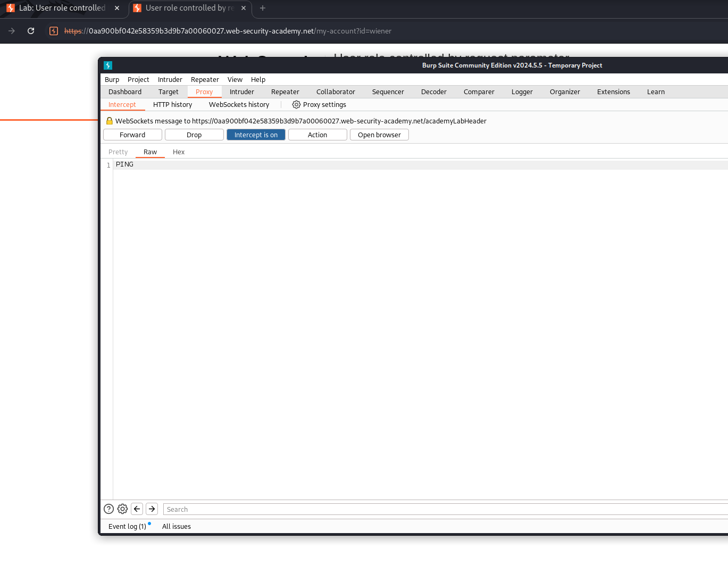Open the Proxy settings gear icon

296,105
